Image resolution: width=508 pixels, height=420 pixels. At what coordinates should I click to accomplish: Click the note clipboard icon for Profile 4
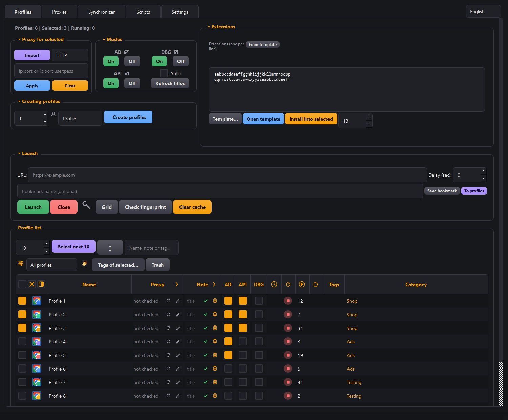[215, 341]
